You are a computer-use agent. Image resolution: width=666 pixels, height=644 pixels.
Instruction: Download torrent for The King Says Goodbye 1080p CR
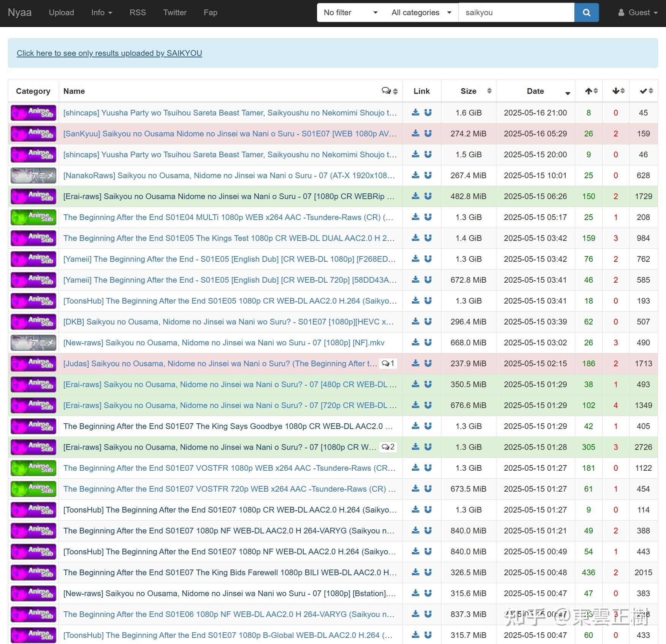coord(415,426)
